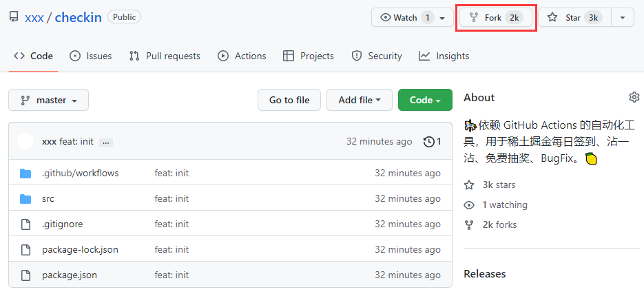Click the folder icon for .github/workflows

25,174
